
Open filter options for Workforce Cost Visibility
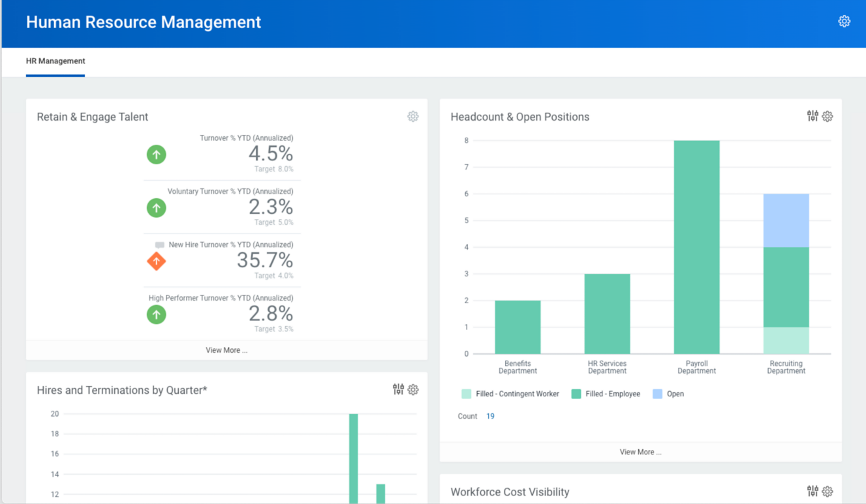812,491
